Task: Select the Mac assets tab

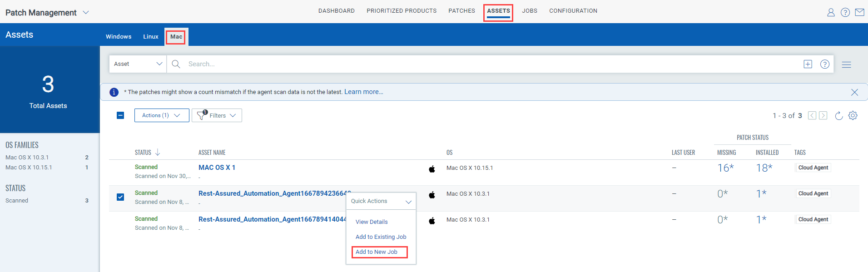Action: (176, 36)
